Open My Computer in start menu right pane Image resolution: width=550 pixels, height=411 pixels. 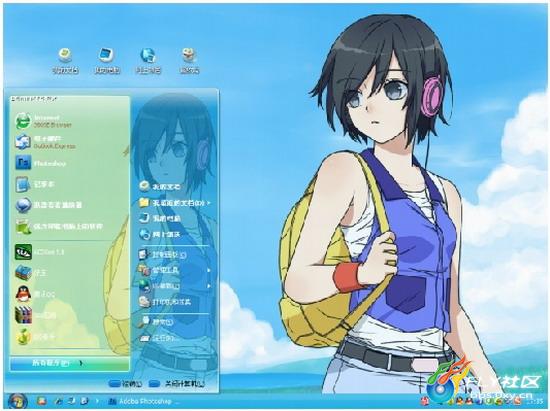[160, 218]
